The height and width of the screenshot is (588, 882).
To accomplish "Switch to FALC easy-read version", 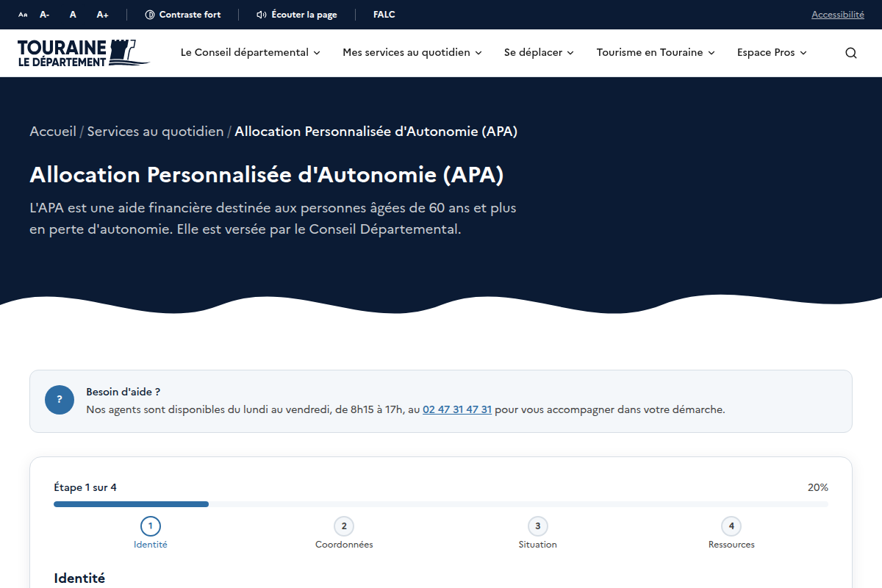I will [384, 15].
